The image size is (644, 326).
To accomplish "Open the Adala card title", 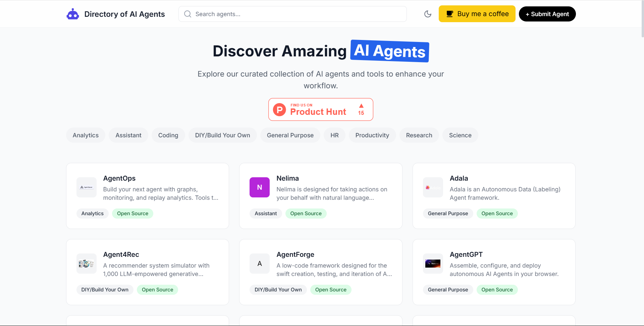I will coord(459,178).
